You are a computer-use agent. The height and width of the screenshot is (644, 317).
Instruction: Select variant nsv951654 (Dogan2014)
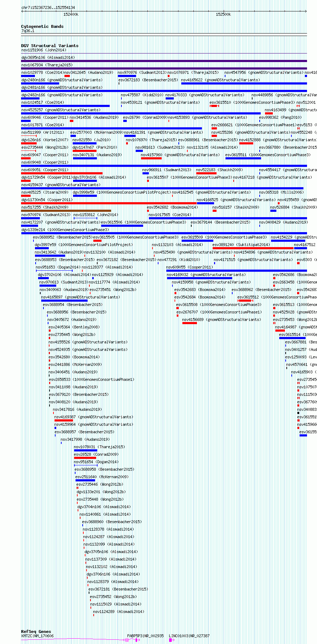tap(96, 462)
